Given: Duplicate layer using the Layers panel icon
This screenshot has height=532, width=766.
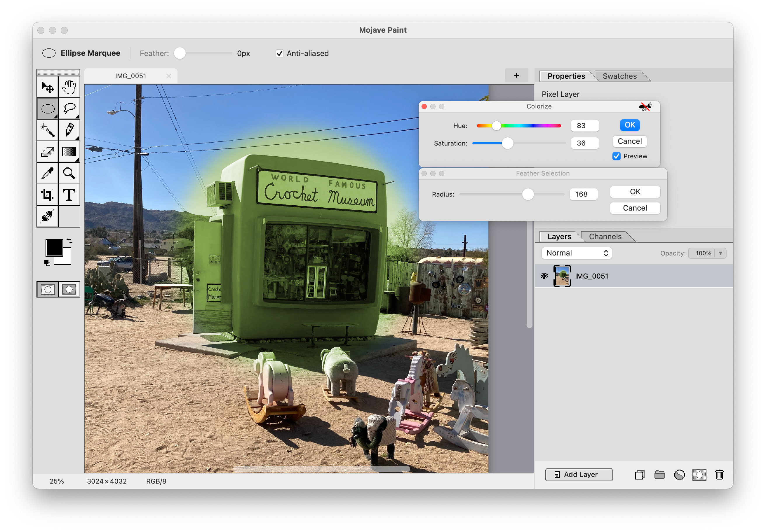Looking at the screenshot, I should pyautogui.click(x=640, y=475).
